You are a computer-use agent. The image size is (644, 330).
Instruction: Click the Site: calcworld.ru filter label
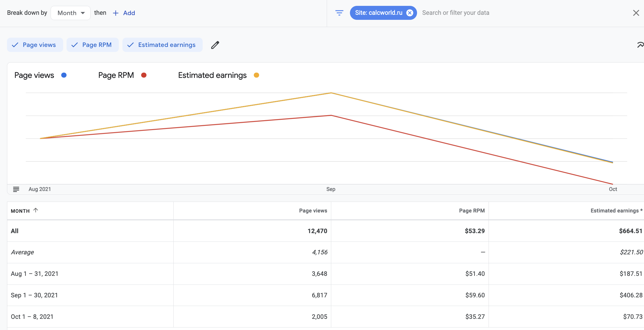378,13
